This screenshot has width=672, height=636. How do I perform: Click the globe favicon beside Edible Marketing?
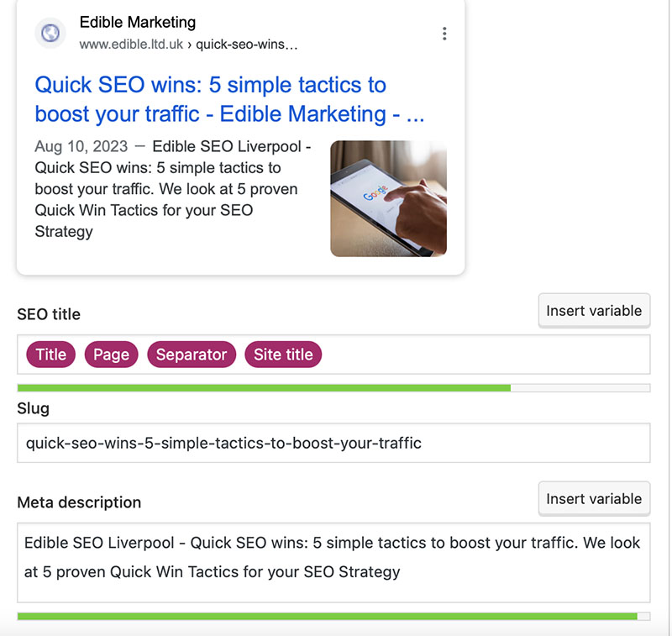50,33
